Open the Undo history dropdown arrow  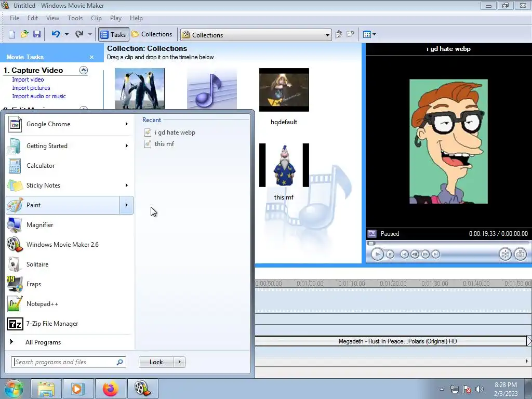pos(66,34)
